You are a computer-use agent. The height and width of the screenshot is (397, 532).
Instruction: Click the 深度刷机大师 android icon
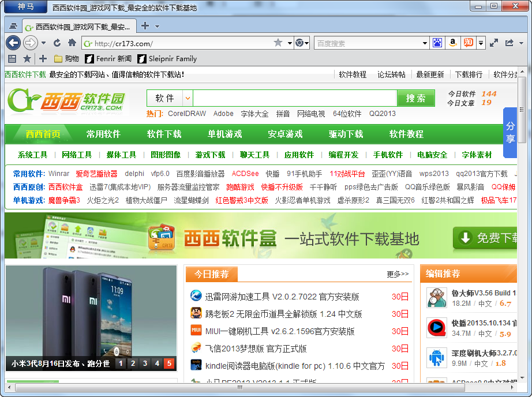[x=437, y=358]
